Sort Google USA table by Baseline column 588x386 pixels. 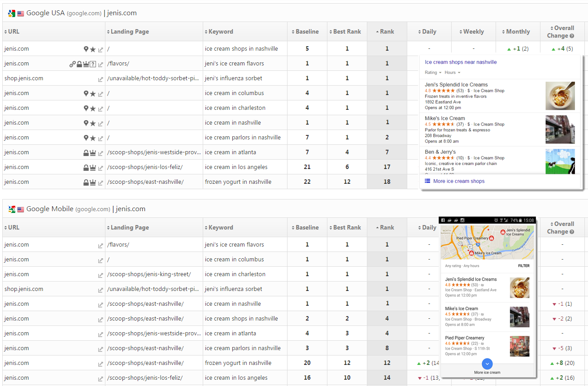307,32
